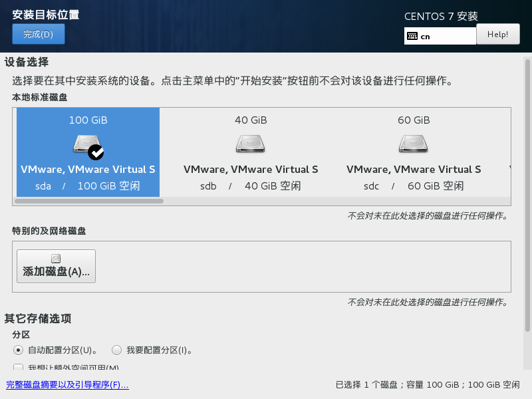Click the vertical scrollbar on the right side
The image size is (532, 399).
click(527, 196)
